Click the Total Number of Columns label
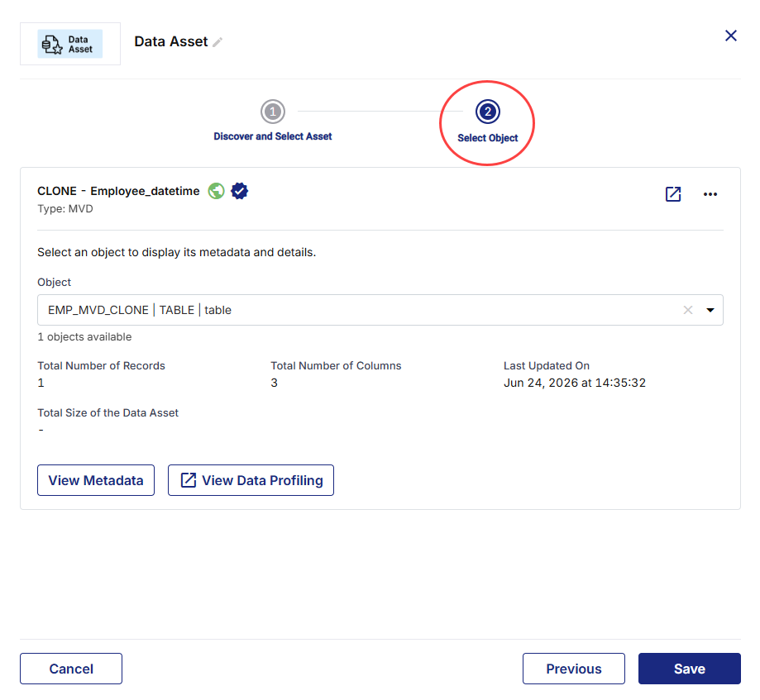 [336, 366]
